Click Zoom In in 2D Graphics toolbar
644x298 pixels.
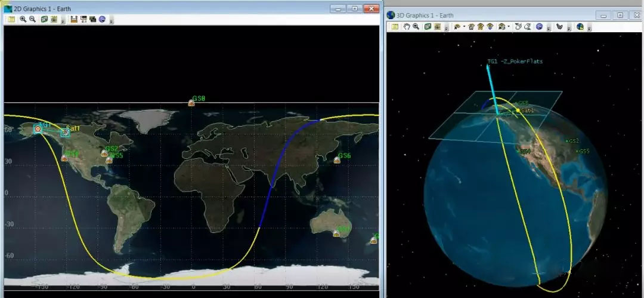[23, 19]
